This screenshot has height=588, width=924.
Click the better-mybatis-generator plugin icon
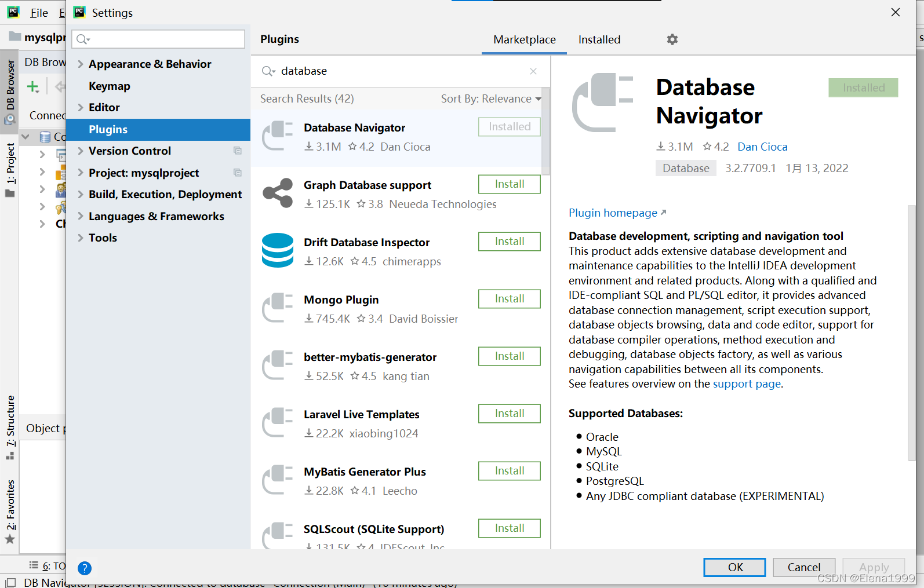coord(278,365)
